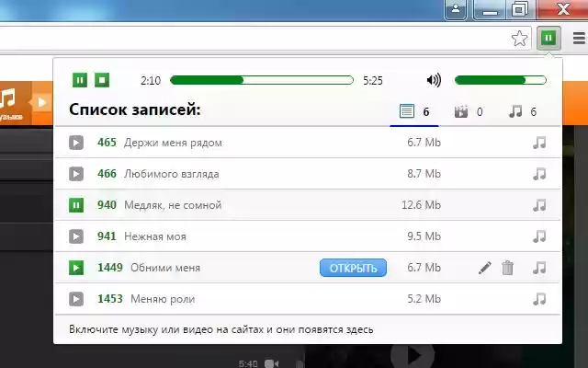
Task: Click the browser user profile button
Action: coord(456,9)
